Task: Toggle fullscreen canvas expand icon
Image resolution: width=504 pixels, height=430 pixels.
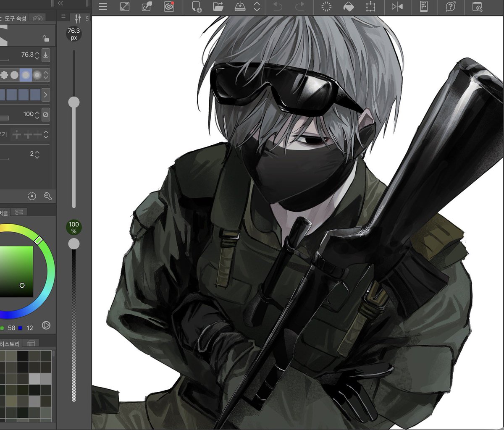Action: pyautogui.click(x=125, y=7)
